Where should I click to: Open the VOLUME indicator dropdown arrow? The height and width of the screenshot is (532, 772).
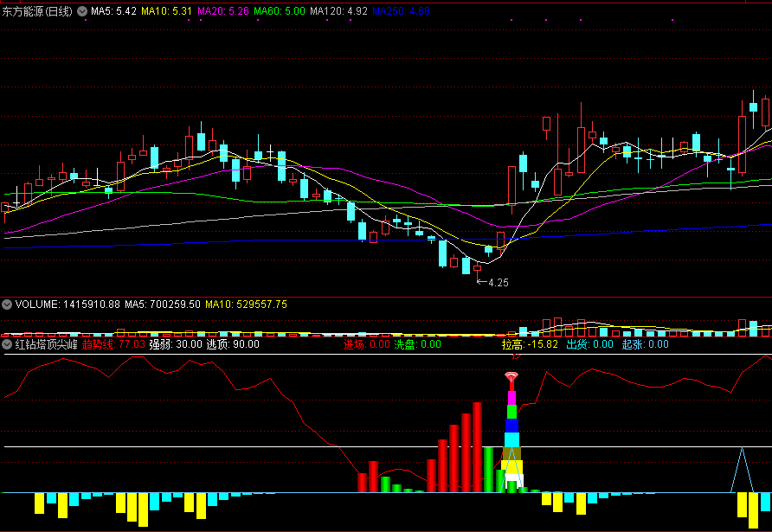click(7, 304)
